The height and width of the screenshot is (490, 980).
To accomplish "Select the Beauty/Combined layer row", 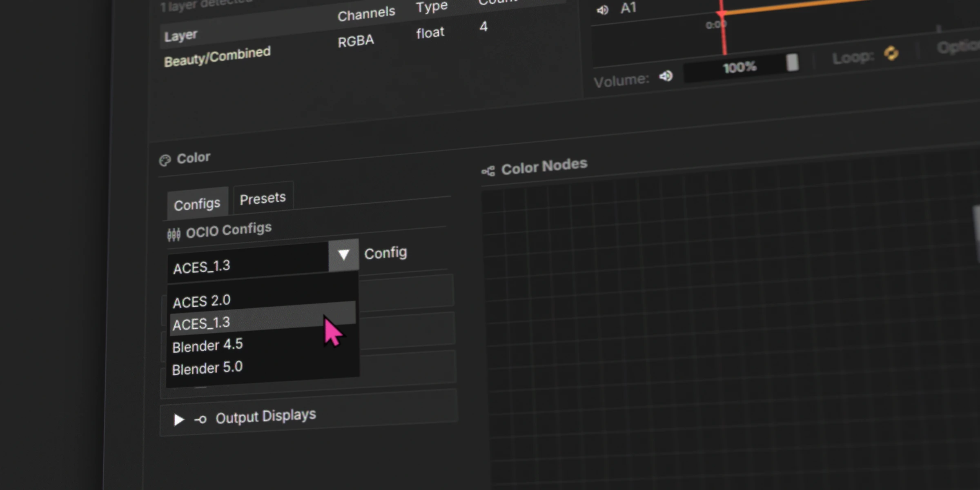I will (217, 57).
